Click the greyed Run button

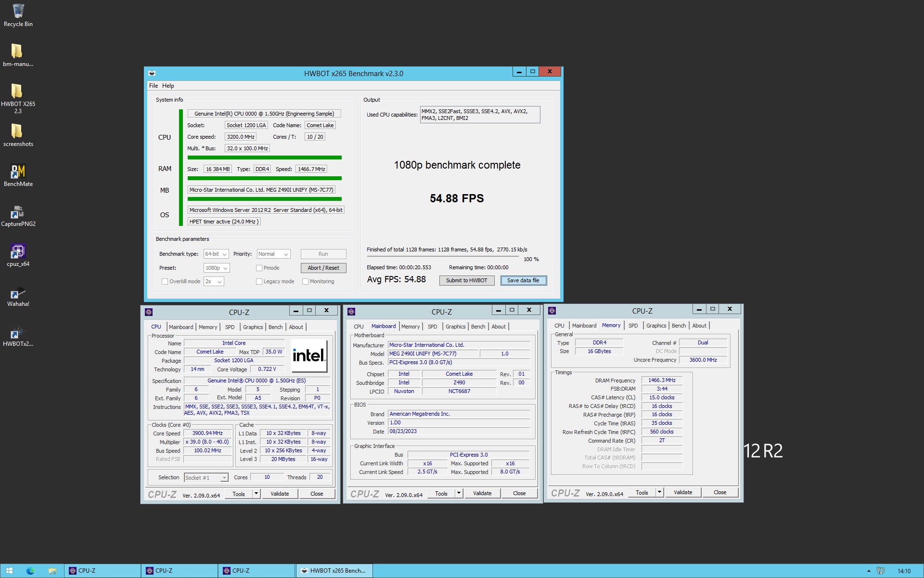[323, 254]
